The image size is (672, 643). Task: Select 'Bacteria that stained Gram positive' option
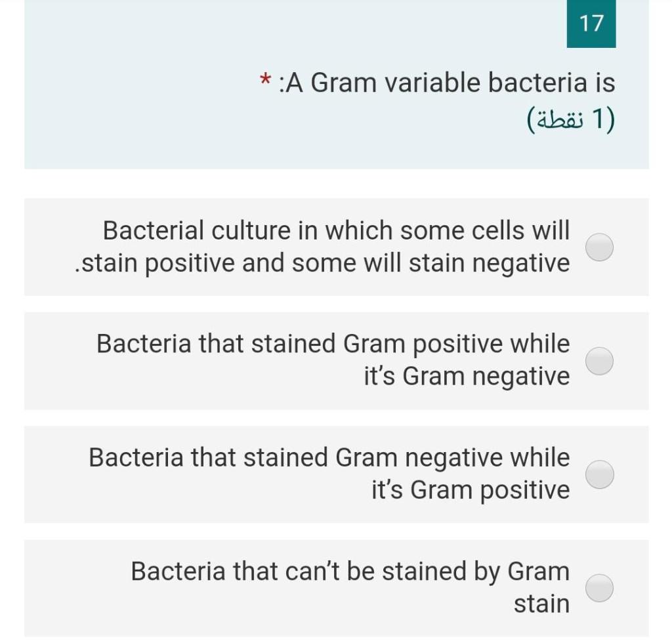(x=598, y=360)
